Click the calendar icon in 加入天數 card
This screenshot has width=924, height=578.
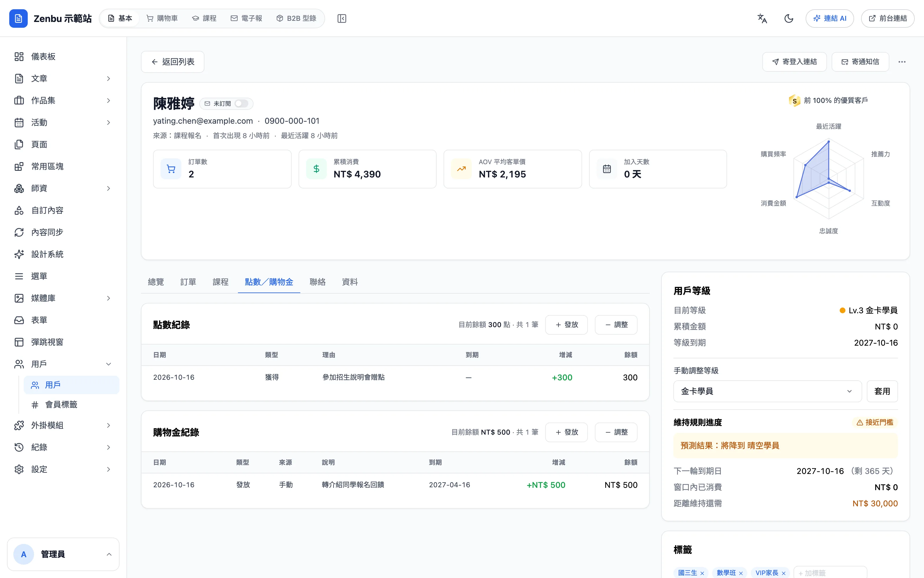click(607, 169)
